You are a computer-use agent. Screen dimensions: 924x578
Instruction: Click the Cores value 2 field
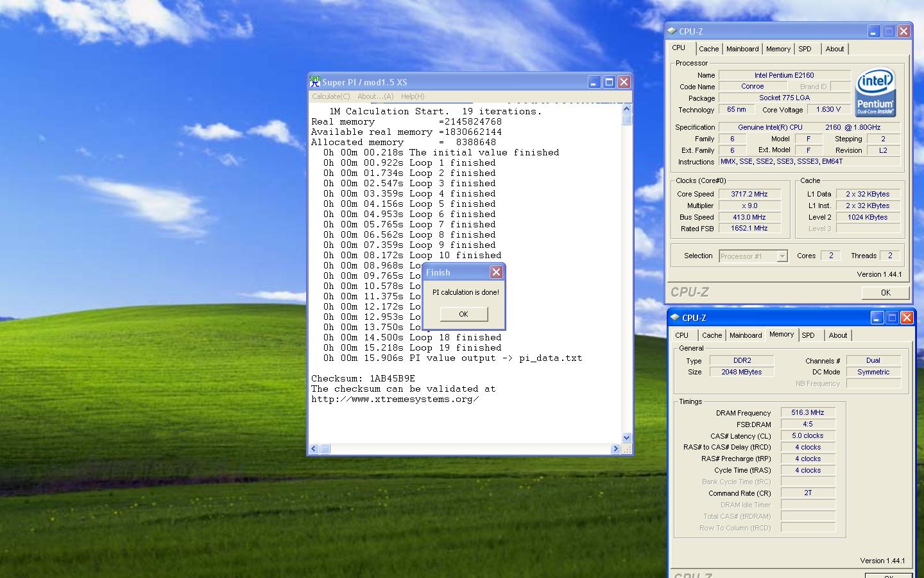click(831, 256)
